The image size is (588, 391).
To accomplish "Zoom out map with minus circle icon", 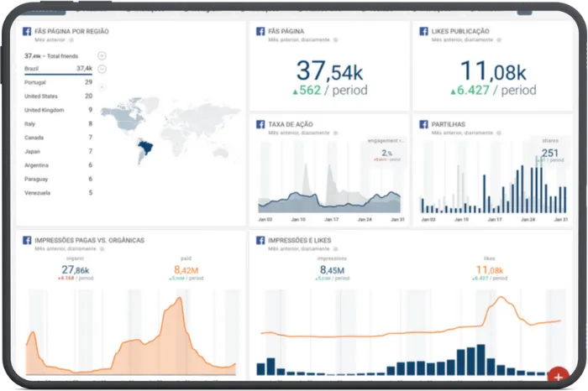I will coord(102,69).
